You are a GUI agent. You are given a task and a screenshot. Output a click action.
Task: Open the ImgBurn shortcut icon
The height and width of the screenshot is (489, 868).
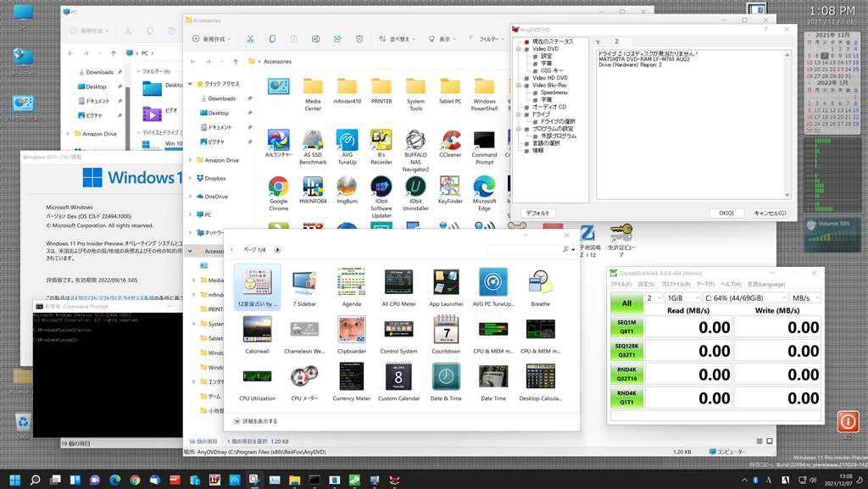coord(347,187)
